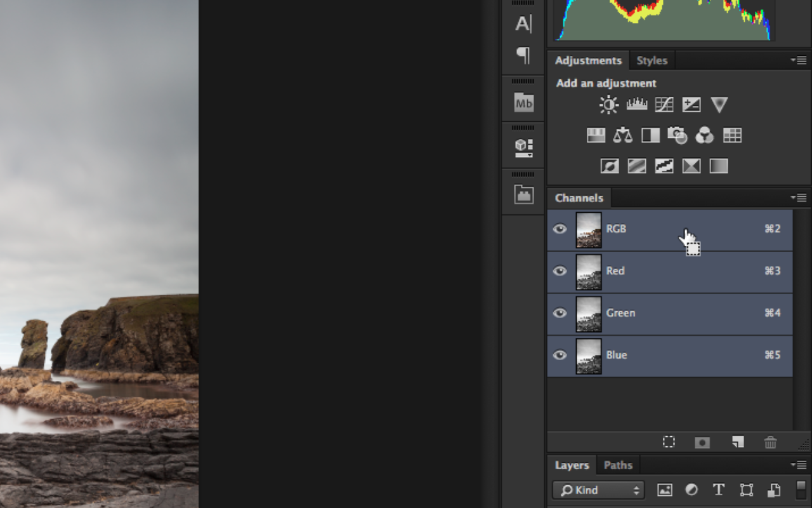Screen dimensions: 812x508
Task: Add a Threshold adjustment
Action: 664,166
